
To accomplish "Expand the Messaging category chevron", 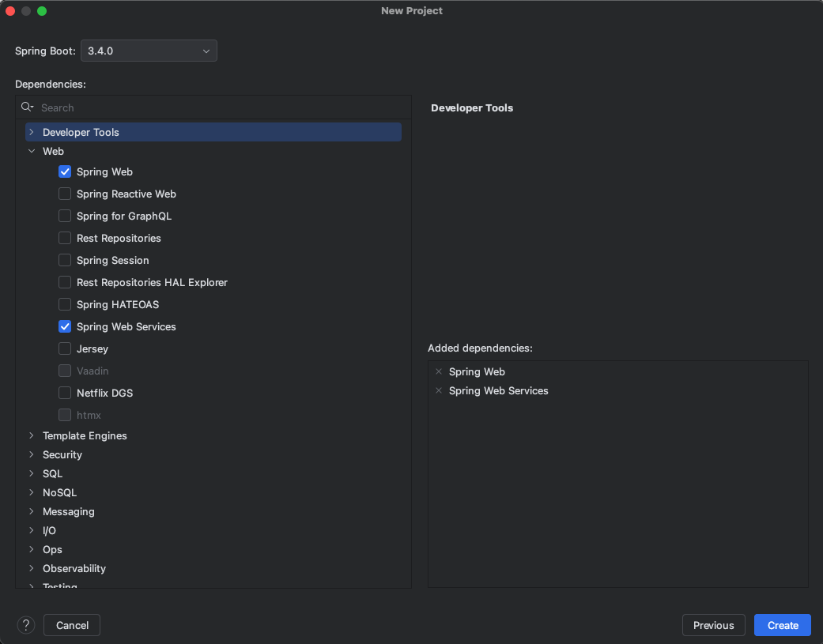I will pos(32,510).
